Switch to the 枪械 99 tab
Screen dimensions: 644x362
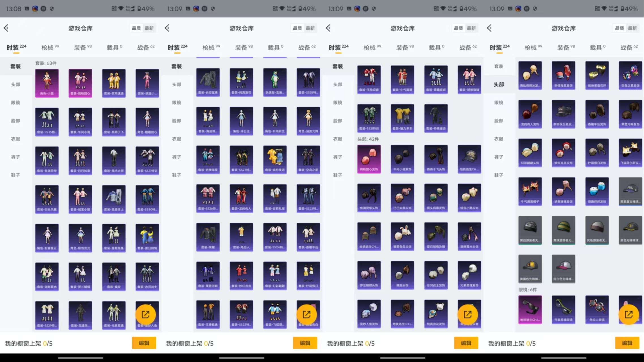49,47
